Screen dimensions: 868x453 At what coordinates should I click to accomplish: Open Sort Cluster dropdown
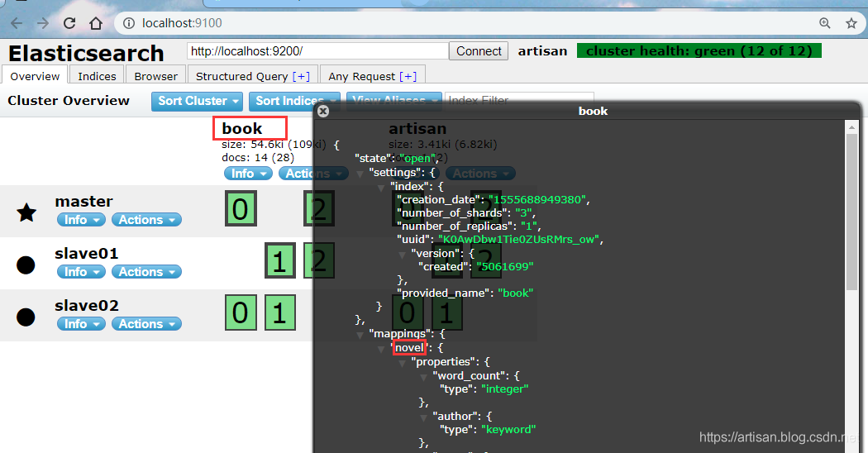197,101
